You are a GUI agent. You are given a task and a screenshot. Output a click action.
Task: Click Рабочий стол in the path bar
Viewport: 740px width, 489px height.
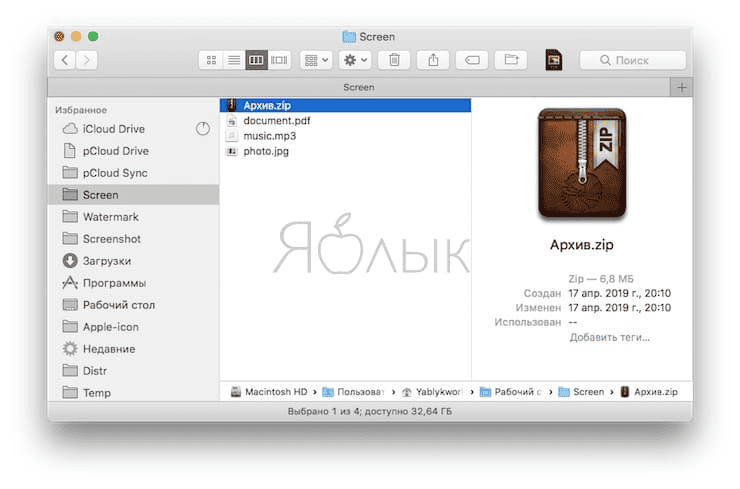point(511,392)
